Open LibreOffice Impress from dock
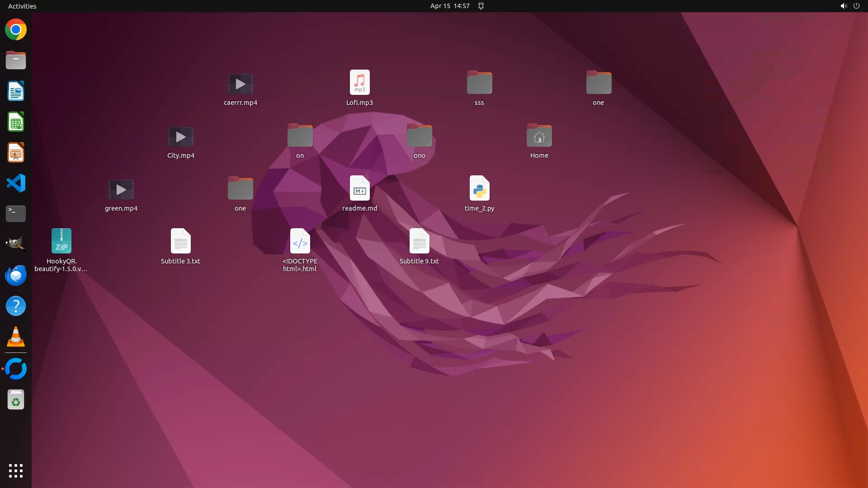This screenshot has height=488, width=868. (x=16, y=153)
